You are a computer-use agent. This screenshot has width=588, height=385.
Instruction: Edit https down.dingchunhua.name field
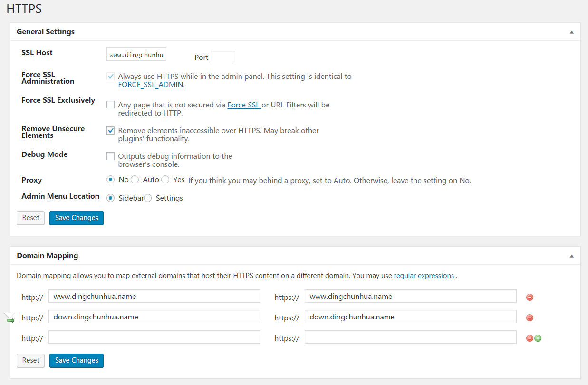coord(411,317)
